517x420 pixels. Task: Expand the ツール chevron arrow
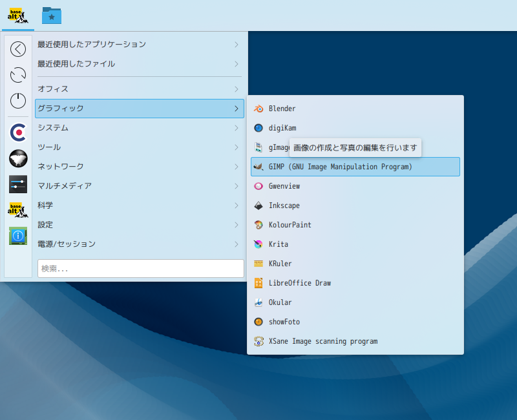click(237, 147)
